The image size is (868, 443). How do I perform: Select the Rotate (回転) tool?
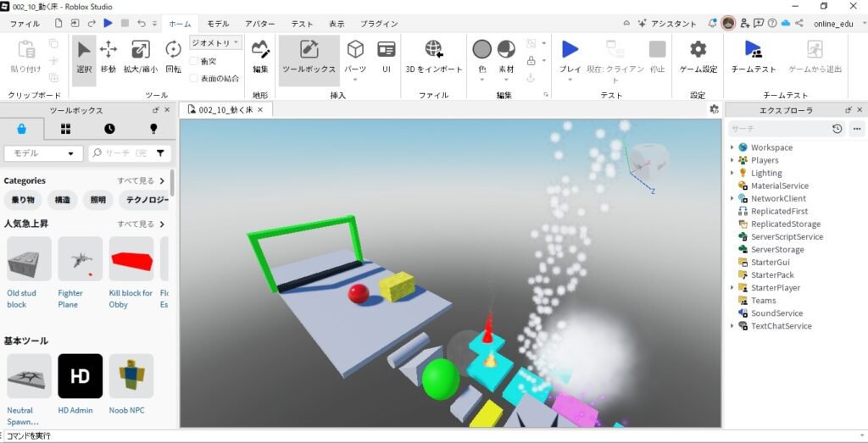(x=173, y=56)
